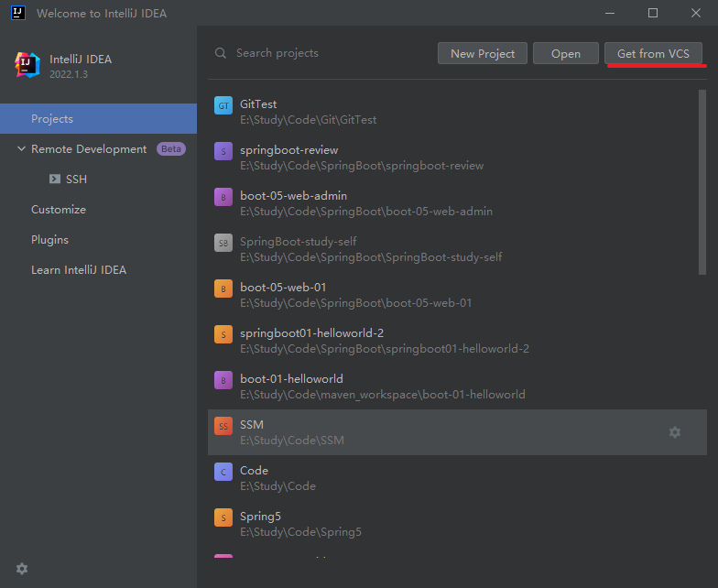This screenshot has width=718, height=588.
Task: Click the Code project C icon
Action: (x=223, y=472)
